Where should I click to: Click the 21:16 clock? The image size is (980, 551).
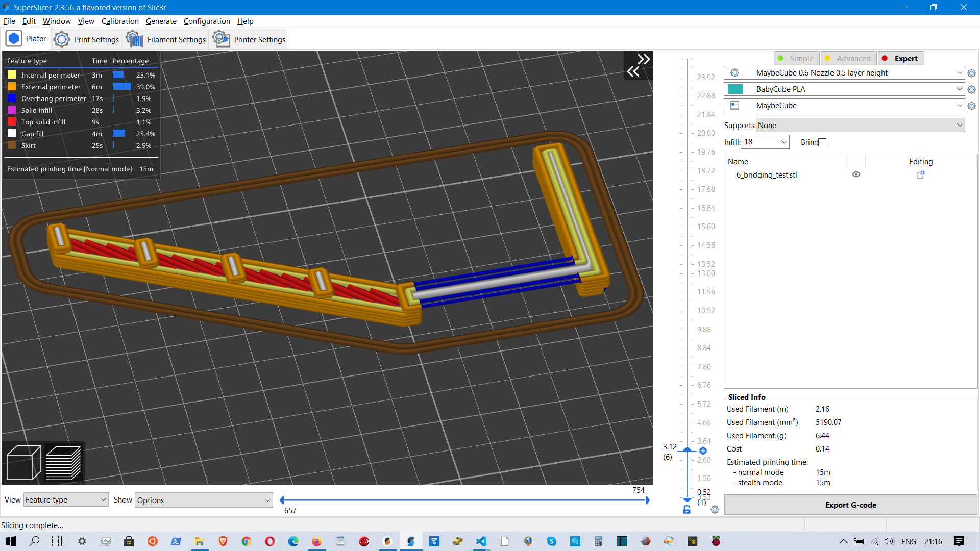click(x=933, y=541)
